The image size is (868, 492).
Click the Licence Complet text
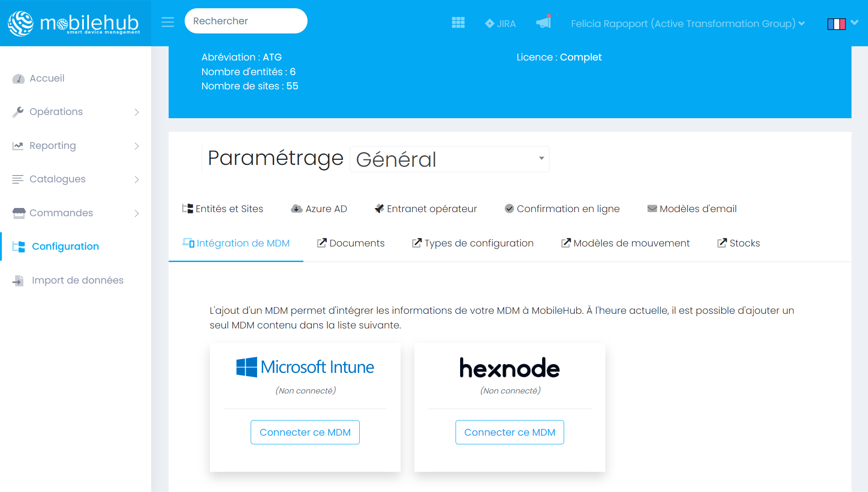tap(559, 57)
